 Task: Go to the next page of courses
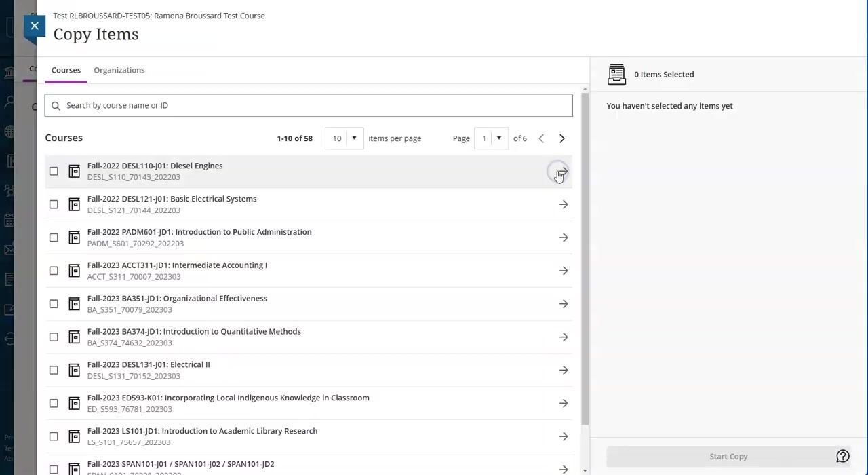tap(561, 138)
